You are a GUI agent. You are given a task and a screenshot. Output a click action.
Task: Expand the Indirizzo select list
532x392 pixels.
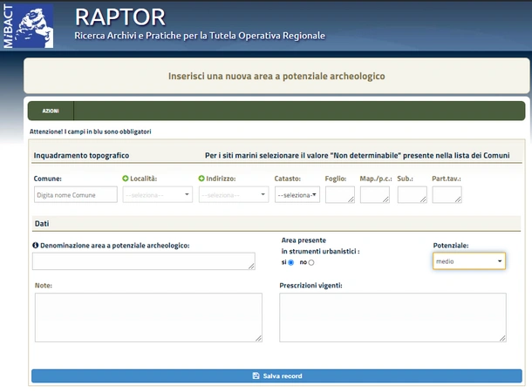click(234, 195)
